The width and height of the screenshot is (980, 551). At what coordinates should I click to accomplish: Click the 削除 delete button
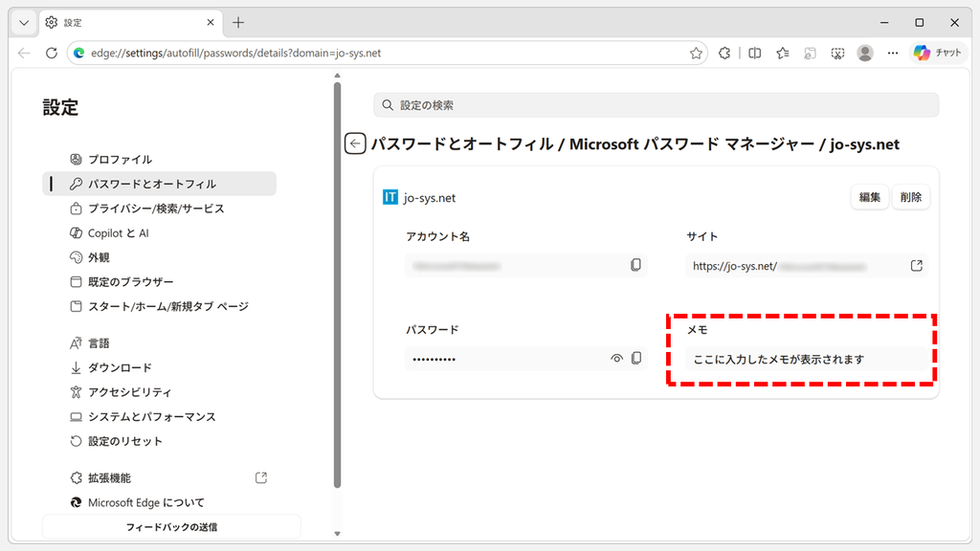point(911,197)
